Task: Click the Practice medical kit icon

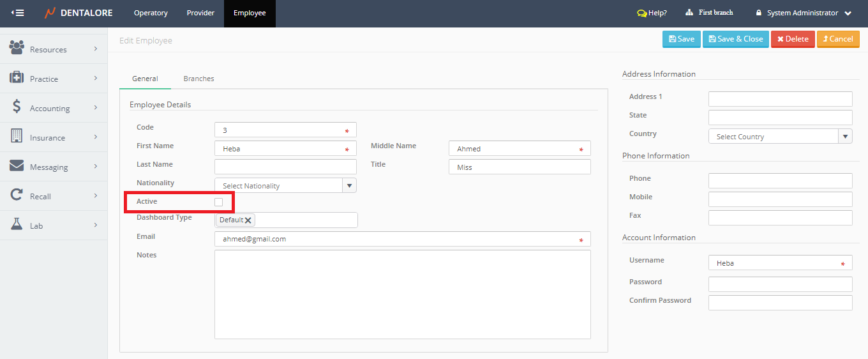Action: (17, 78)
